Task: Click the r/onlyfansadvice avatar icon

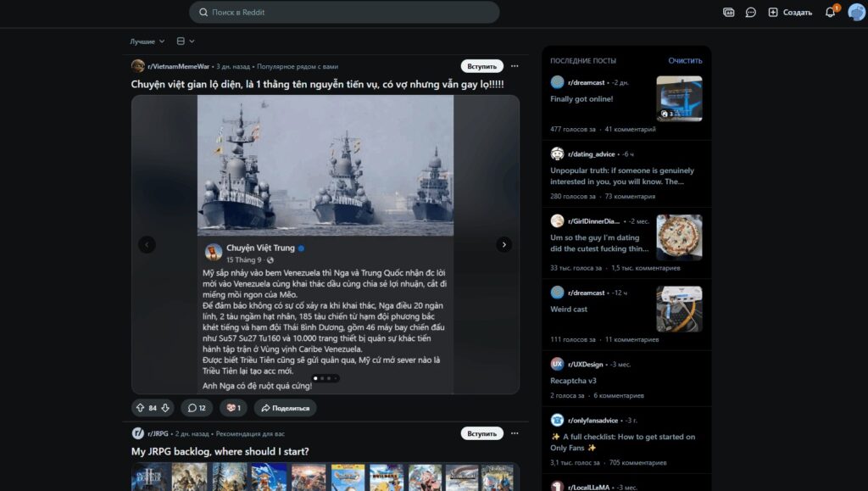Action: tap(557, 420)
